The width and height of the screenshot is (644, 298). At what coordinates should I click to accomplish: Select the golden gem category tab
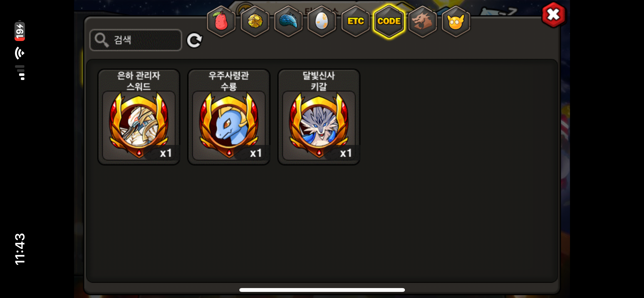(x=255, y=21)
